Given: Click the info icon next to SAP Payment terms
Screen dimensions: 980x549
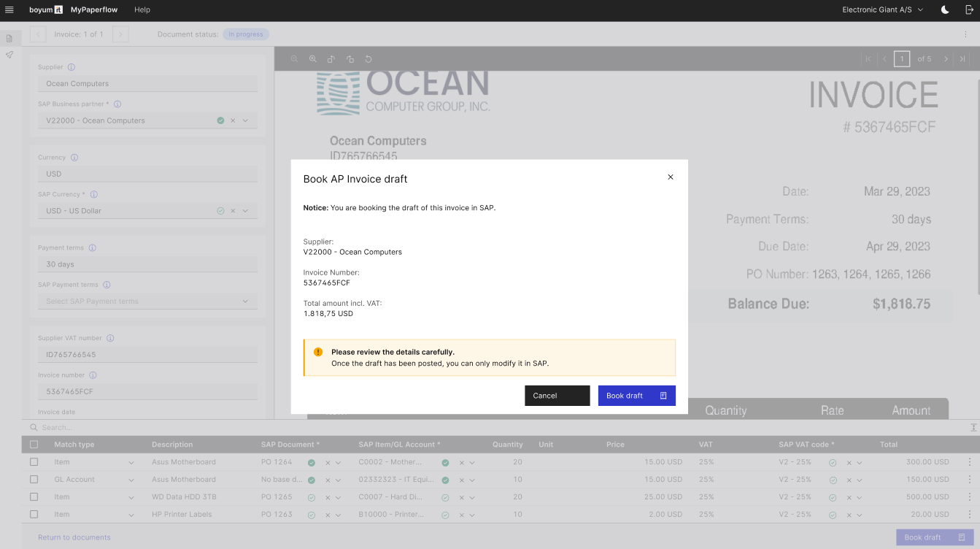Looking at the screenshot, I should (107, 285).
